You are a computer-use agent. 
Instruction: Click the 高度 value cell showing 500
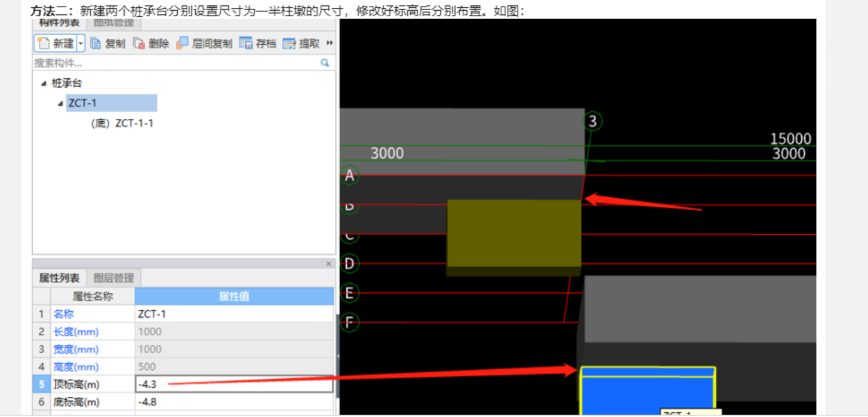coord(234,367)
